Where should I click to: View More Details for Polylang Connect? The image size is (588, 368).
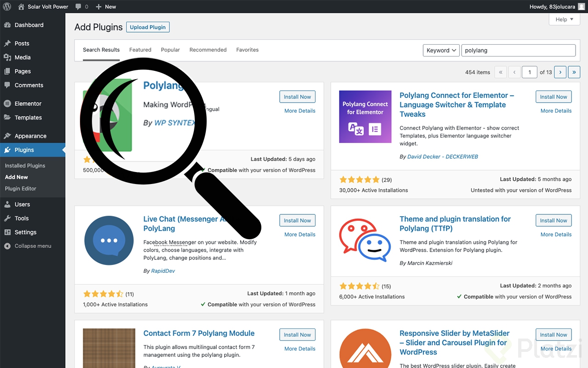tap(556, 111)
